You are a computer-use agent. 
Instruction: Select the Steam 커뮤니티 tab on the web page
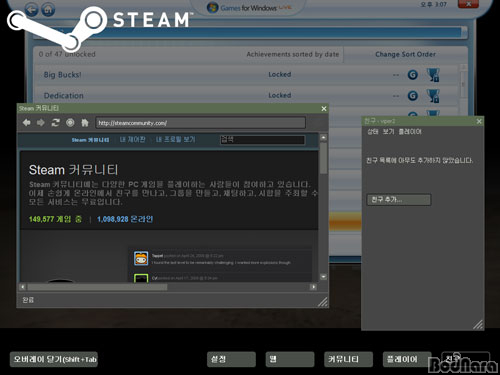pyautogui.click(x=90, y=140)
